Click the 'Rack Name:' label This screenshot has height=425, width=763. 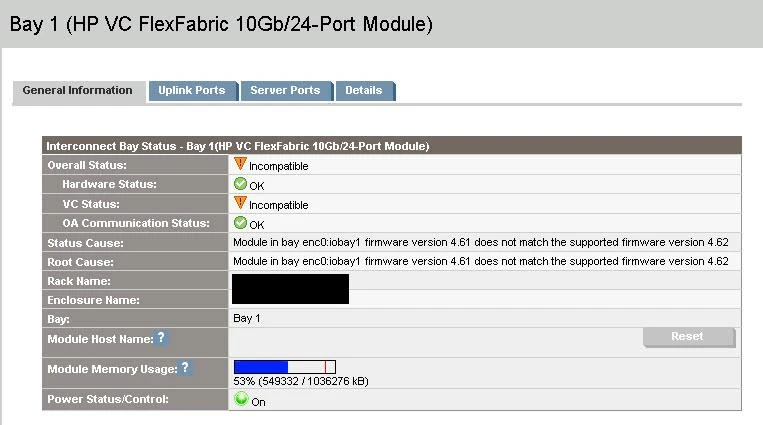pos(79,281)
